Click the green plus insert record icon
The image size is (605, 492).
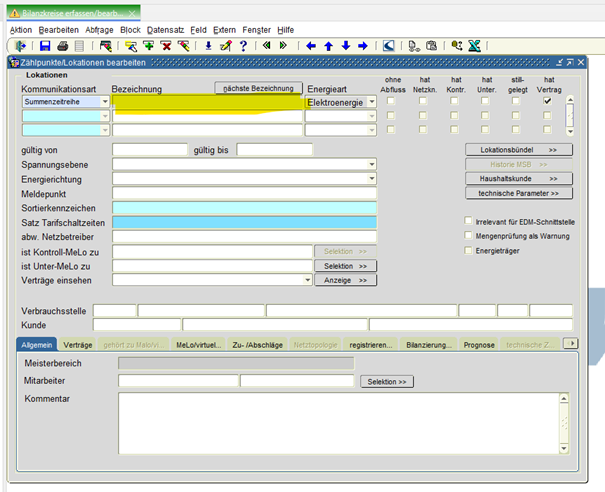(149, 46)
